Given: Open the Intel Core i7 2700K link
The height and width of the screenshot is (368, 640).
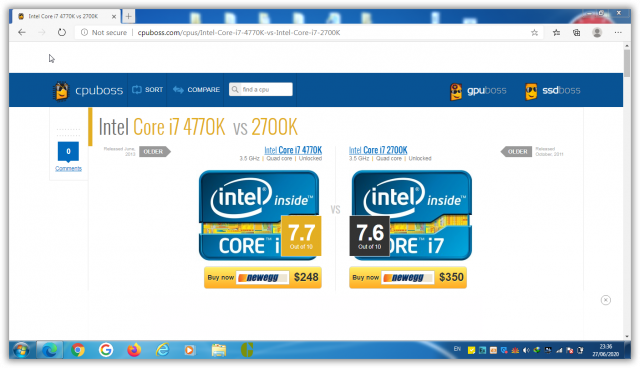Looking at the screenshot, I should [378, 150].
